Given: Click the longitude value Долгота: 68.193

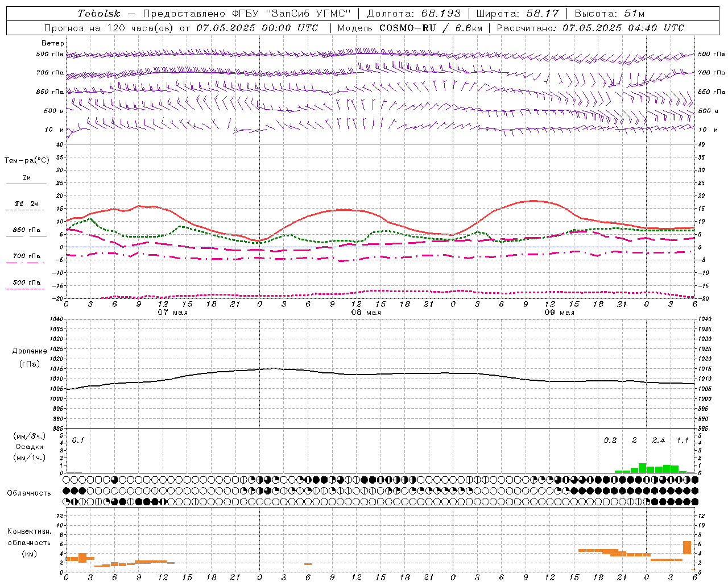Looking at the screenshot, I should pos(413,14).
